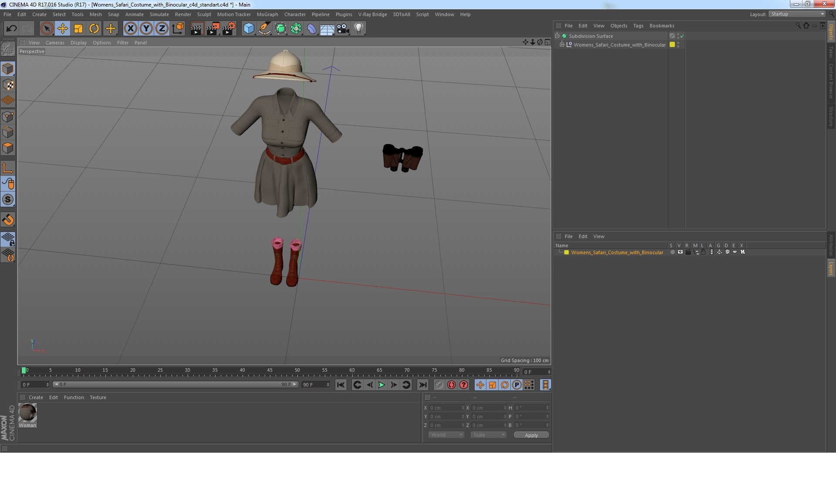Open viewport Cameras menu
Screen dimensions: 836x504
coord(55,43)
